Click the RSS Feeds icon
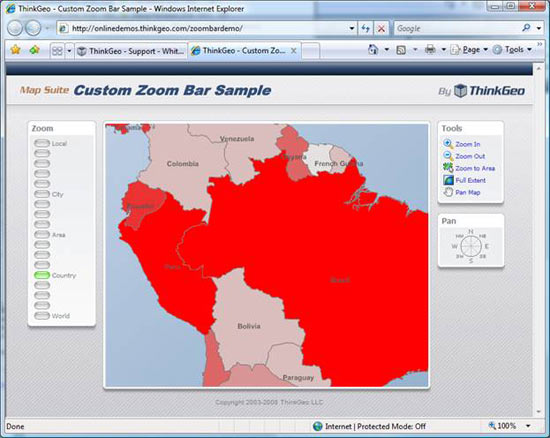The height and width of the screenshot is (438, 550). click(401, 50)
